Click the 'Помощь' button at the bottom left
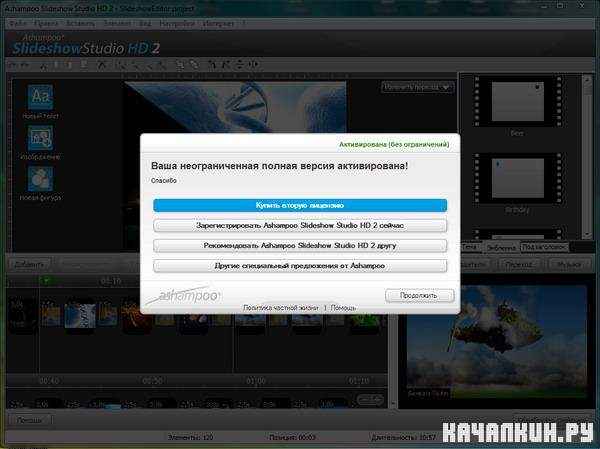The height and width of the screenshot is (449, 600). 29,420
